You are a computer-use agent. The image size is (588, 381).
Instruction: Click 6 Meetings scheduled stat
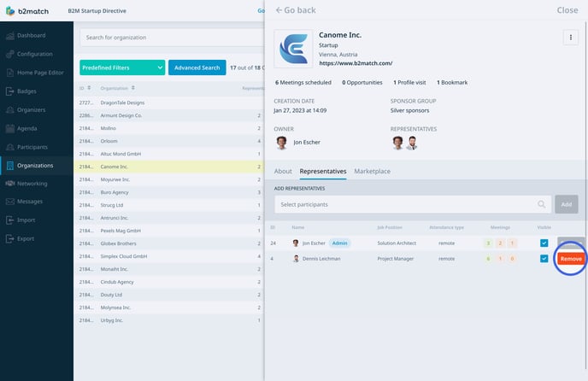303,83
